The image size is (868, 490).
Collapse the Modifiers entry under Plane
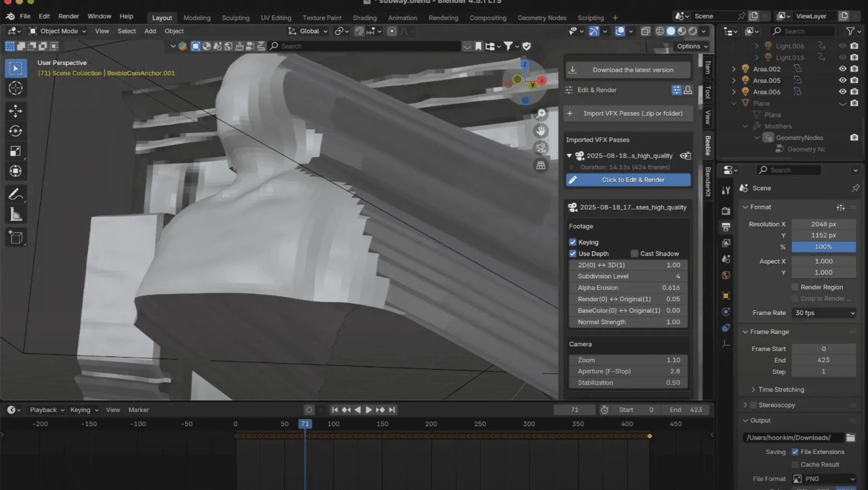[x=745, y=126]
